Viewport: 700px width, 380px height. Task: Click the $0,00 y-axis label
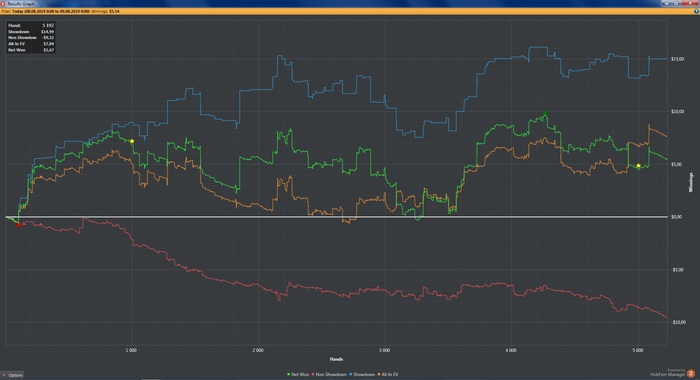coord(677,217)
